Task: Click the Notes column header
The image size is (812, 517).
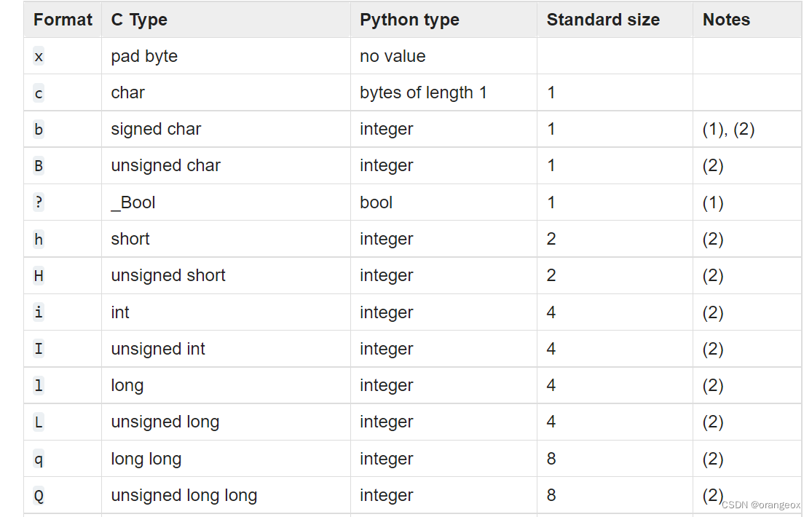Action: click(726, 20)
